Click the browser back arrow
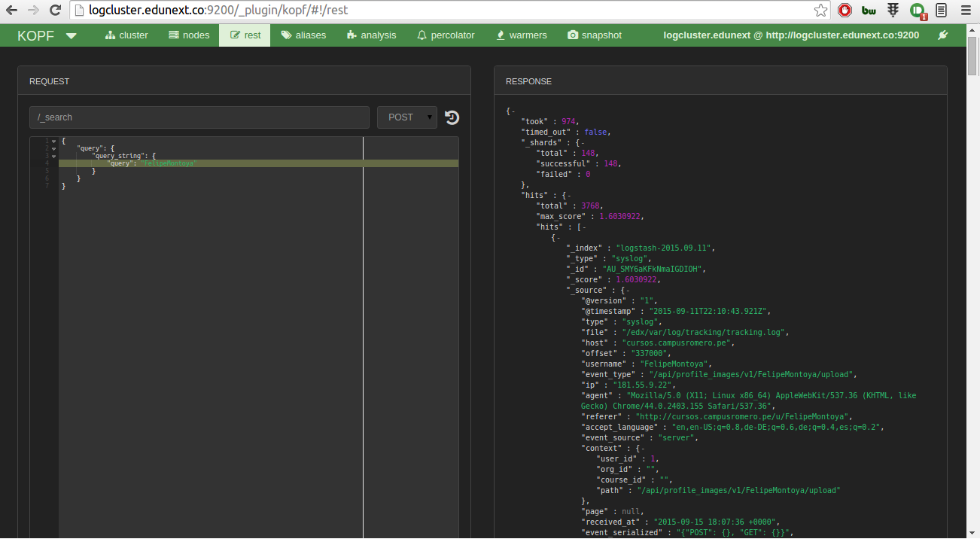Image resolution: width=980 pixels, height=542 pixels. coord(12,11)
